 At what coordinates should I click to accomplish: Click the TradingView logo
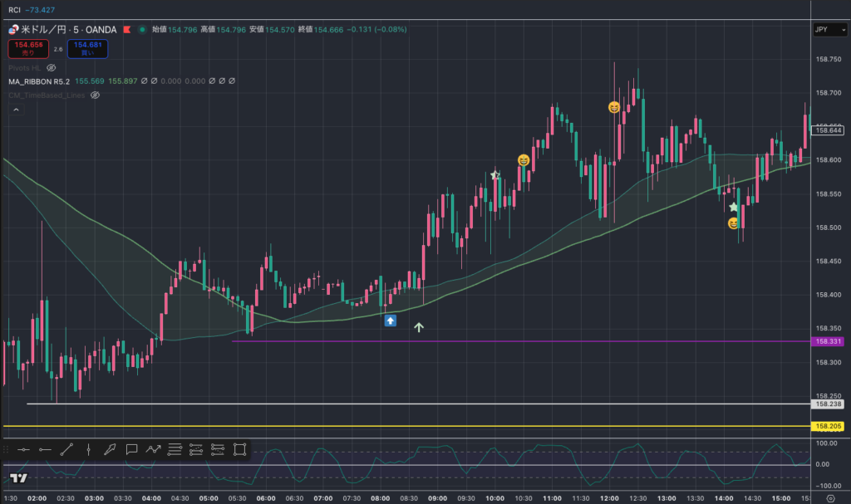[x=19, y=478]
